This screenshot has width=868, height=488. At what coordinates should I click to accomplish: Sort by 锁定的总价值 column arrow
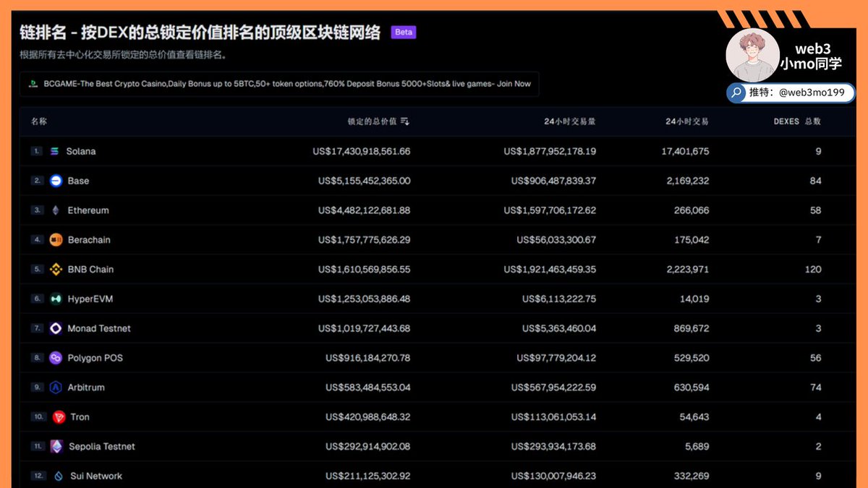click(405, 121)
